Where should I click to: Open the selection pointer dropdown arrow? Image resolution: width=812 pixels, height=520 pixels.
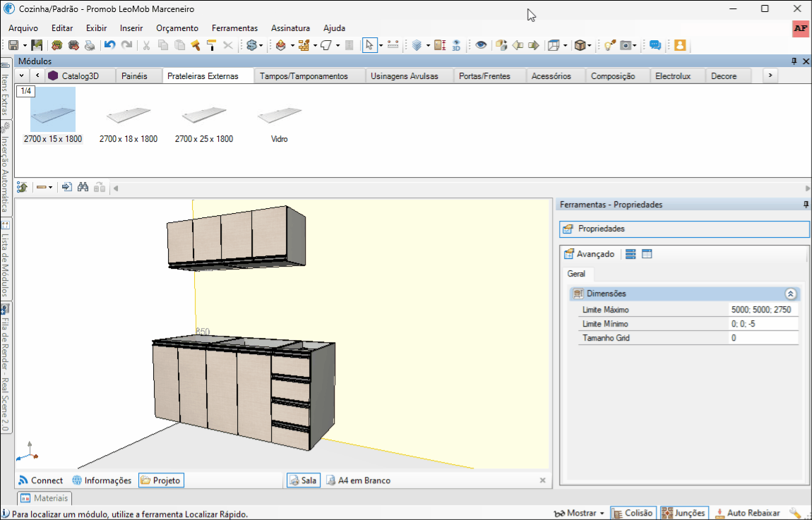coord(381,46)
